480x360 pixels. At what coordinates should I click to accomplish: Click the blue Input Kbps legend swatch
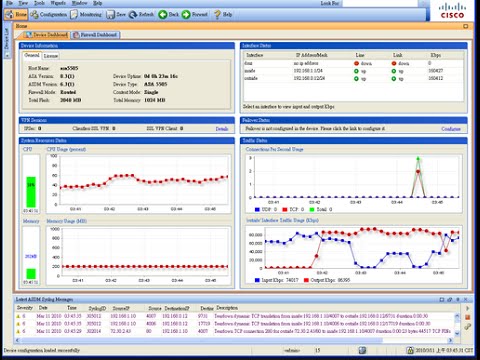click(x=257, y=280)
